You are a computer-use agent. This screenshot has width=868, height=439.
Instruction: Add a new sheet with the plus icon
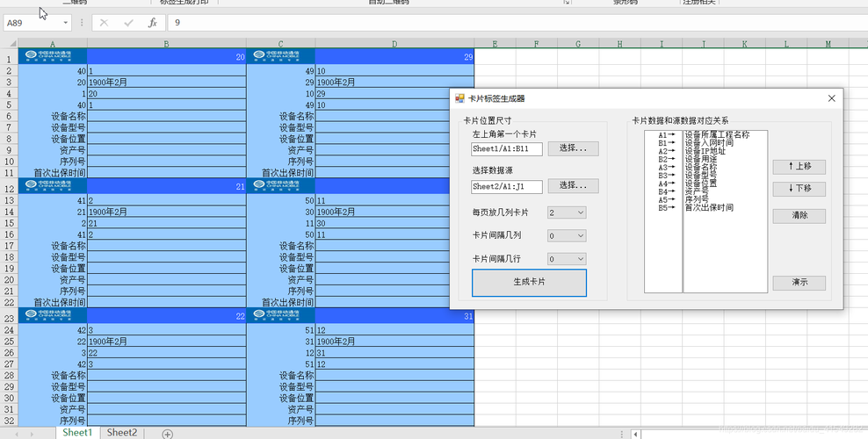[168, 434]
